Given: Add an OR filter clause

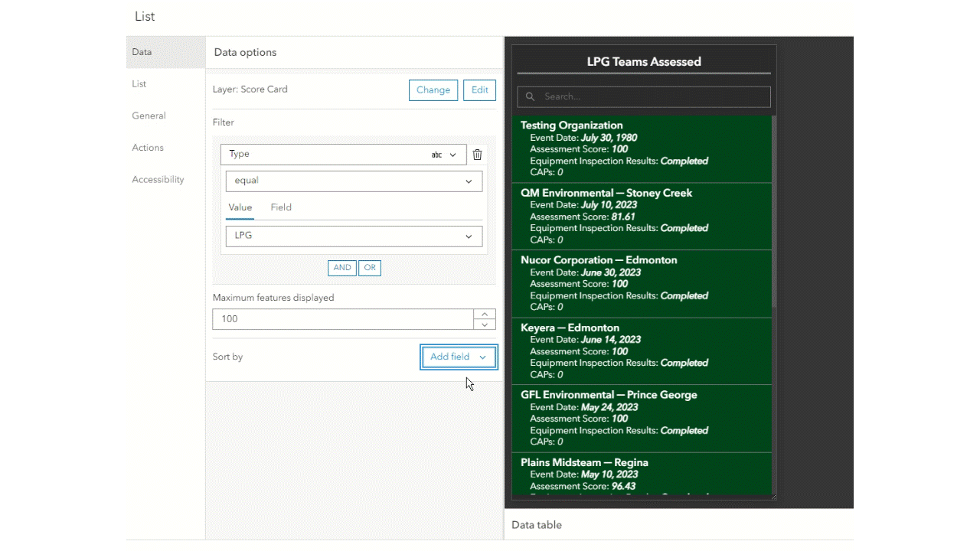Looking at the screenshot, I should pos(370,268).
